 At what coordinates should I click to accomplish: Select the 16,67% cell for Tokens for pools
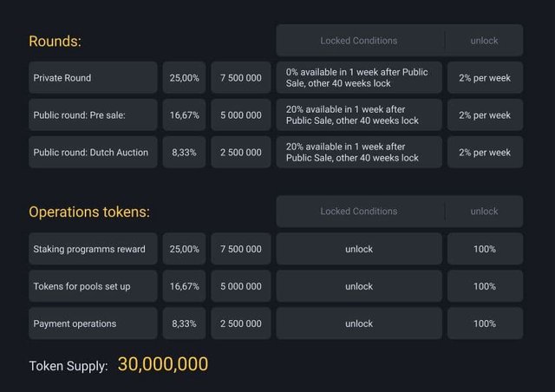(x=184, y=286)
